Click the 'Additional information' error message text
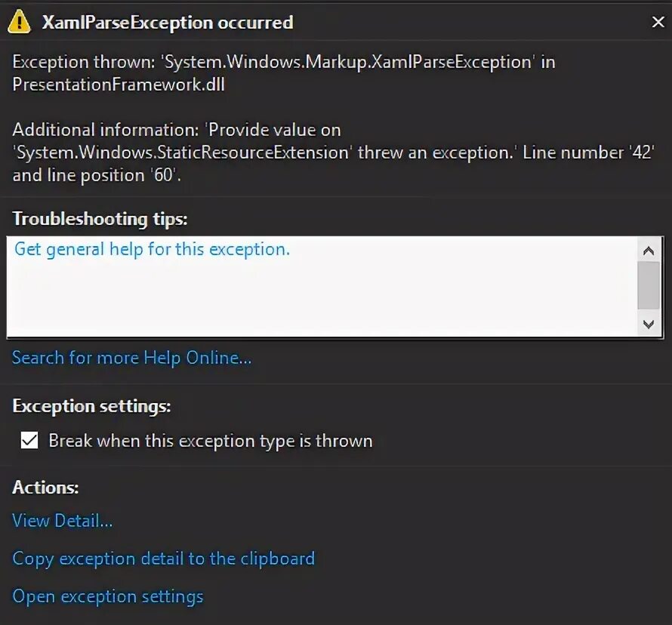The height and width of the screenshot is (625, 672). point(332,152)
